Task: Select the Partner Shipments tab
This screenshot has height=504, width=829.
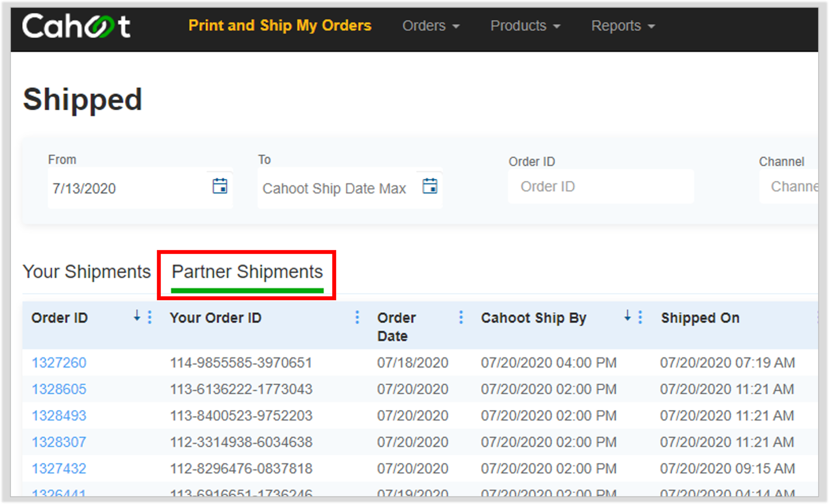Action: point(247,272)
